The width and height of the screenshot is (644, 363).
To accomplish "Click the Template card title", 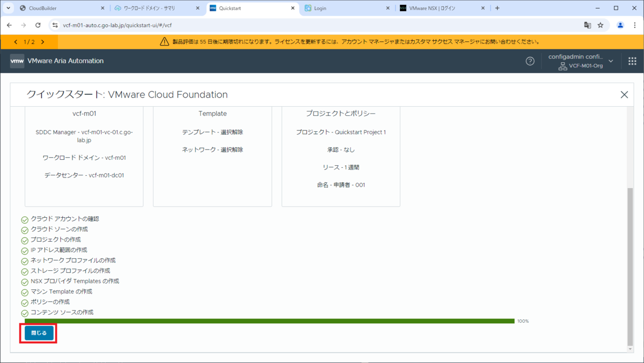I will click(x=213, y=114).
